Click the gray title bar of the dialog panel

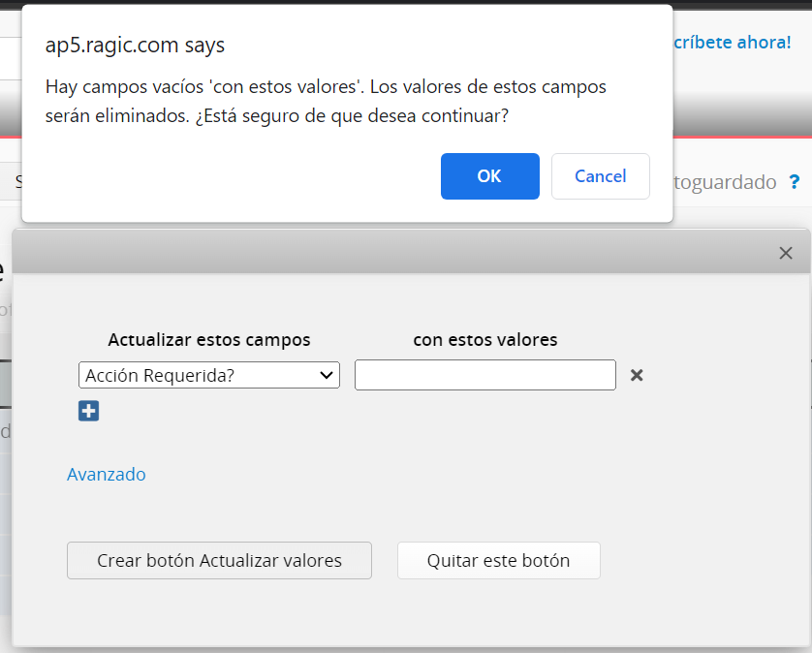point(388,253)
